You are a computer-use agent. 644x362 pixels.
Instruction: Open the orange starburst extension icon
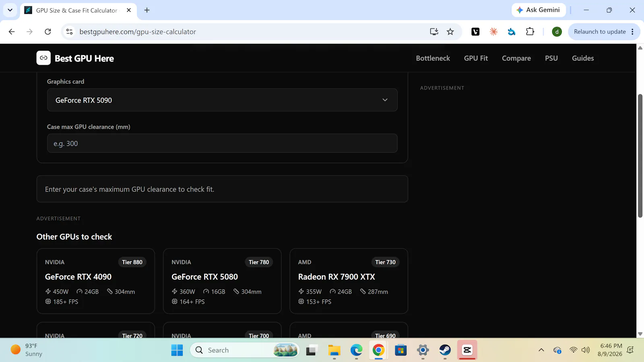[493, 31]
